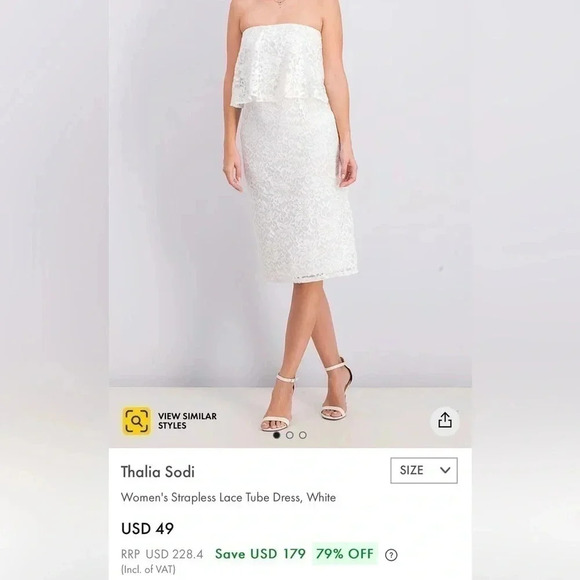Open the share icon on product image
The width and height of the screenshot is (580, 580).
coord(445,421)
